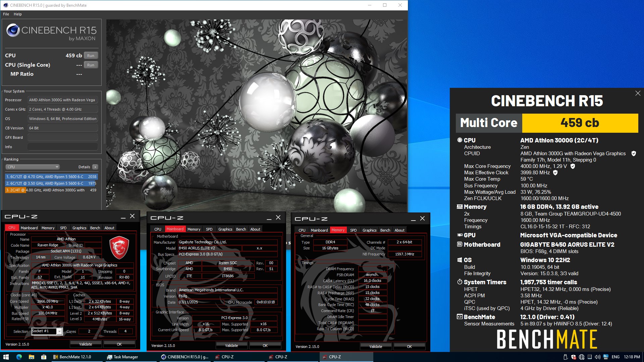This screenshot has width=644, height=362.
Task: Click the BenchMate tray icon
Action: (606, 357)
